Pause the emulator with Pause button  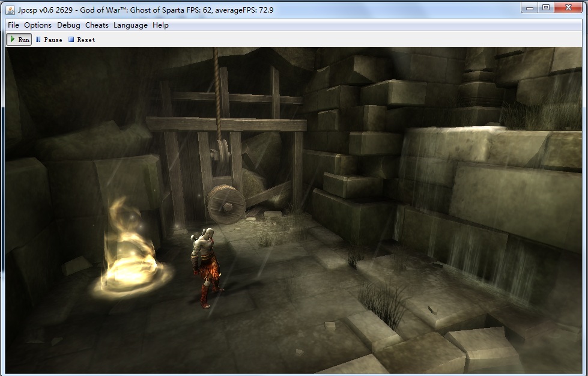49,40
